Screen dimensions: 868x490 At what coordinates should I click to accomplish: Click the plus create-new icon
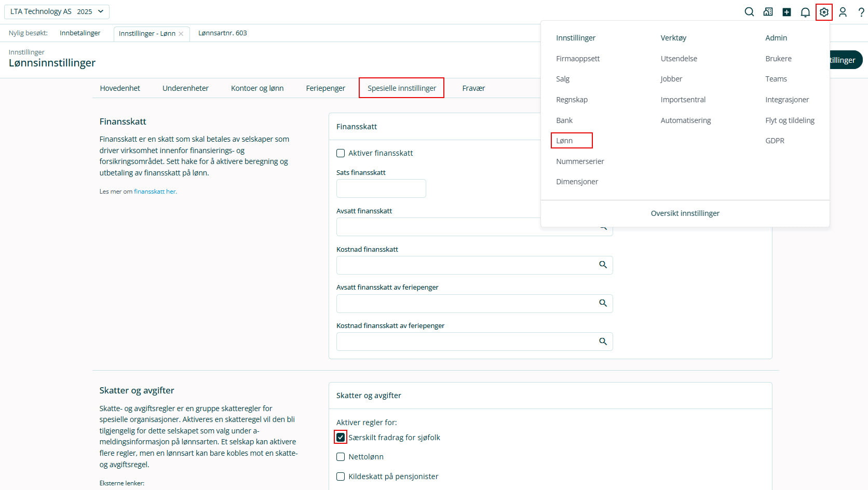pos(786,12)
